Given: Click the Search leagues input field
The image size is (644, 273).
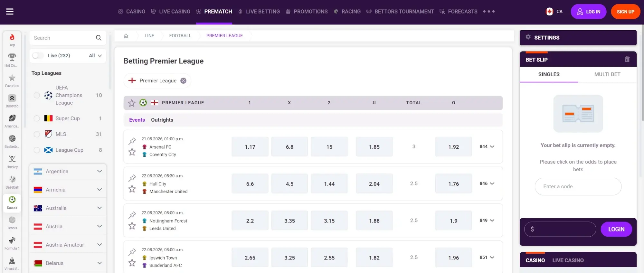Looking at the screenshot, I should coord(68,38).
